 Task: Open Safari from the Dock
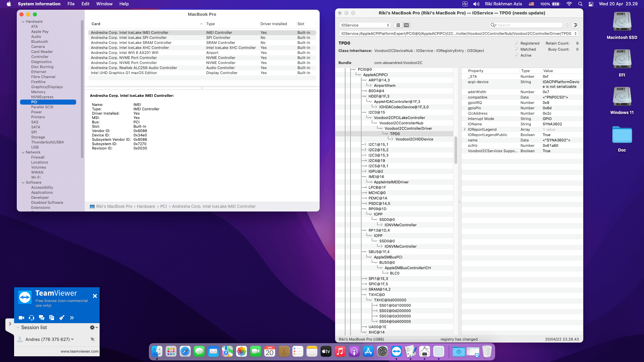click(x=185, y=351)
